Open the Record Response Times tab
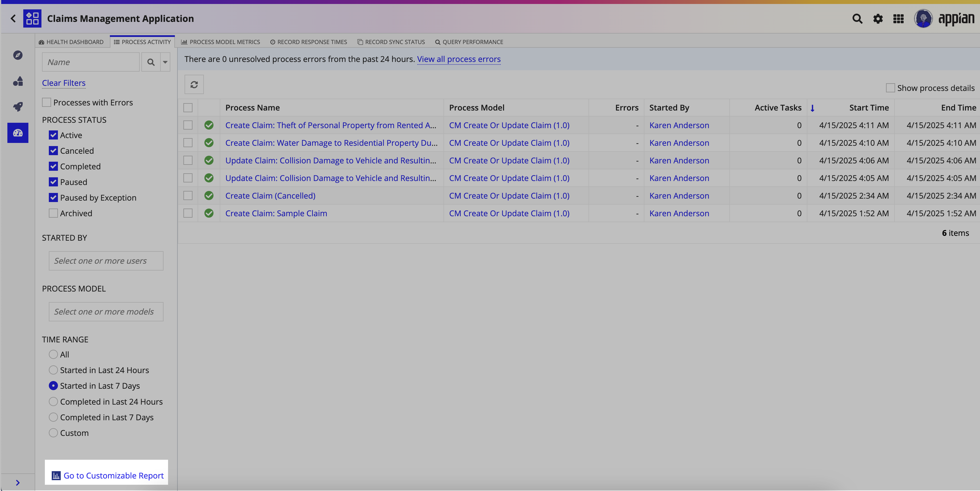The height and width of the screenshot is (491, 980). point(309,42)
